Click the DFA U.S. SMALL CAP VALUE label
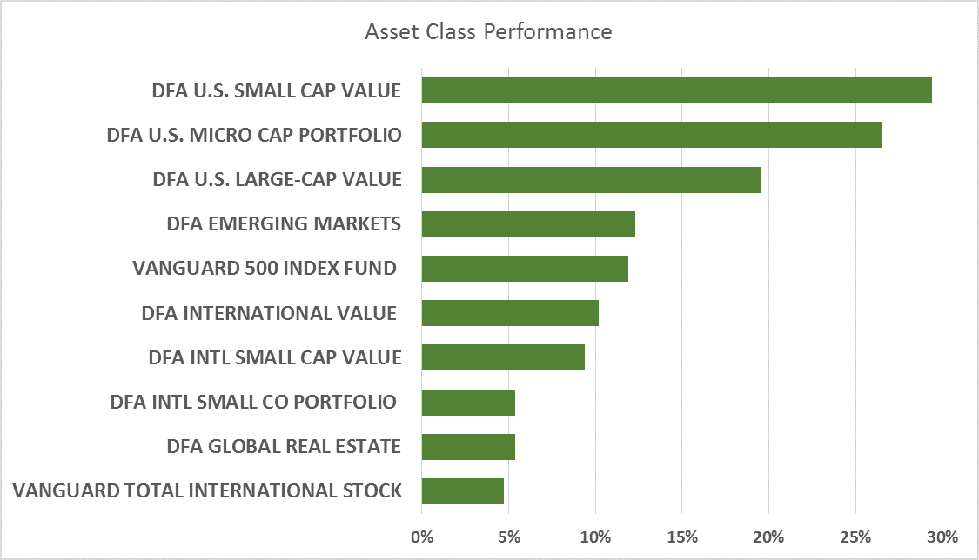979x560 pixels. 277,90
